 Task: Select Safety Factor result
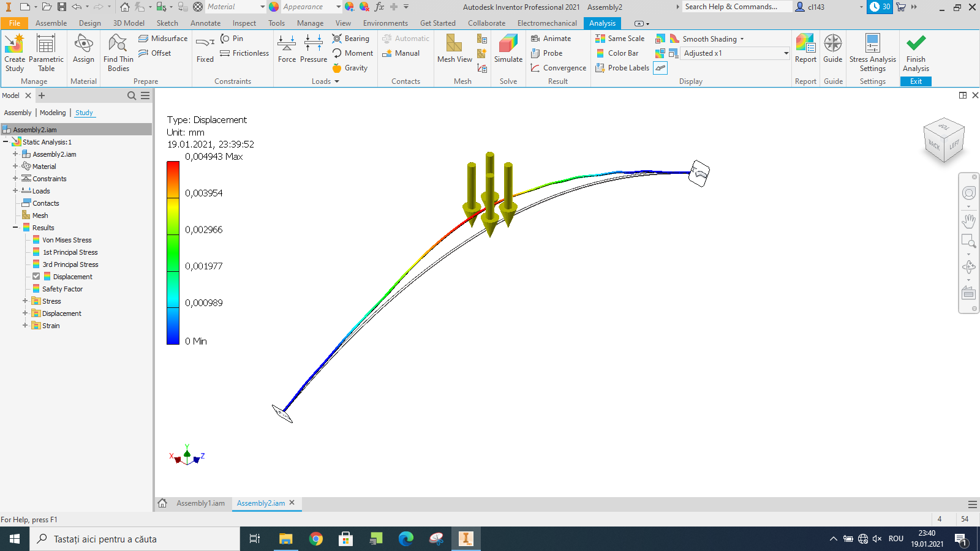point(62,289)
